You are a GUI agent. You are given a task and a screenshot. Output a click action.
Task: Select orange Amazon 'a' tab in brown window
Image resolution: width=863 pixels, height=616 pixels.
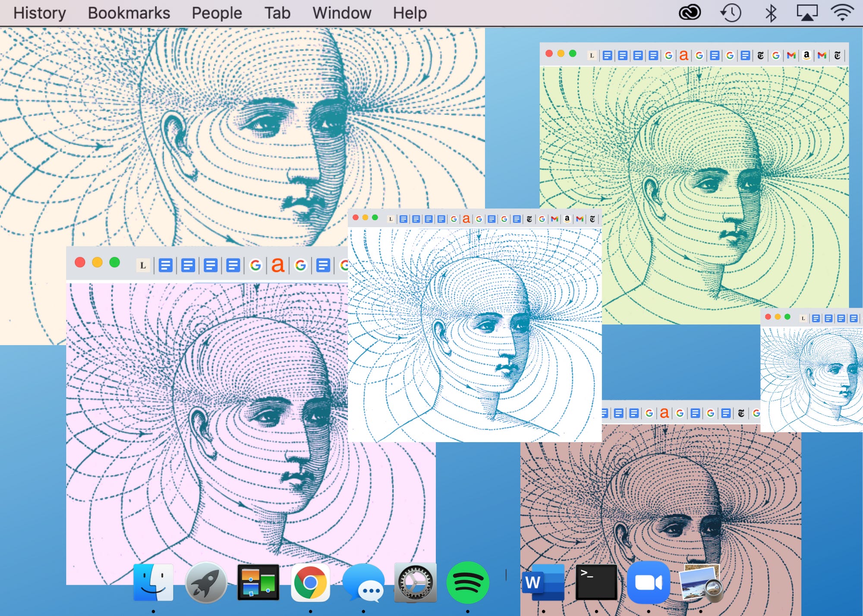[665, 413]
